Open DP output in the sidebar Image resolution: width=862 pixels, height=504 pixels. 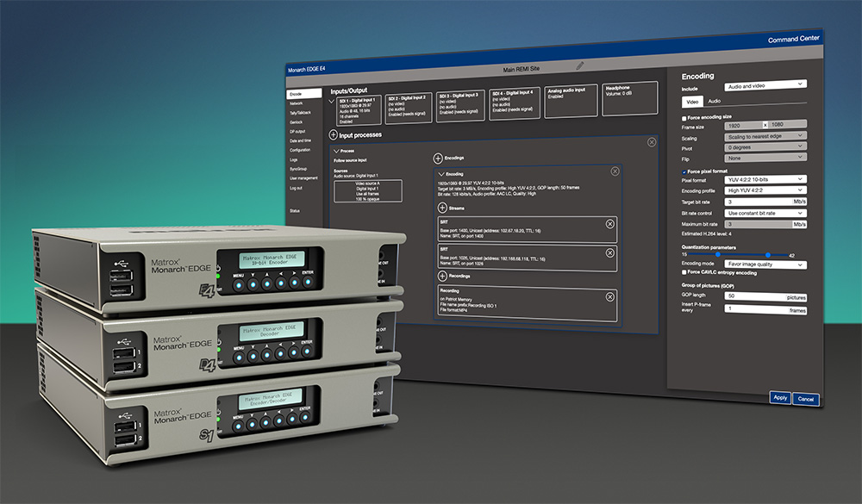297,131
